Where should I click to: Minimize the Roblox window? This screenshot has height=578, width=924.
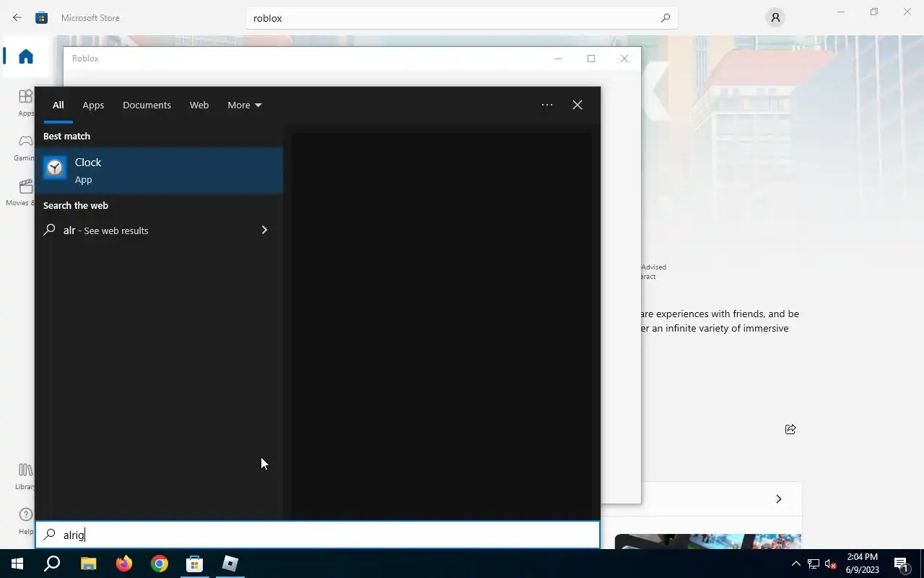558,59
